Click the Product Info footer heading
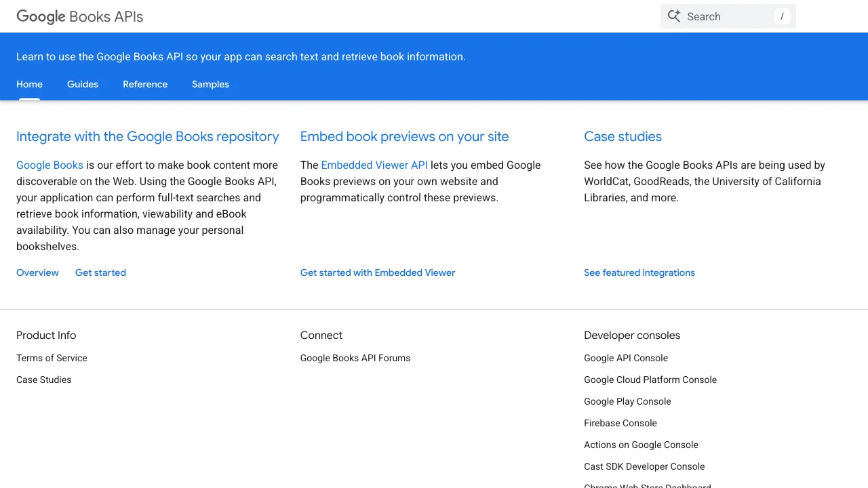The width and height of the screenshot is (868, 488). click(46, 335)
